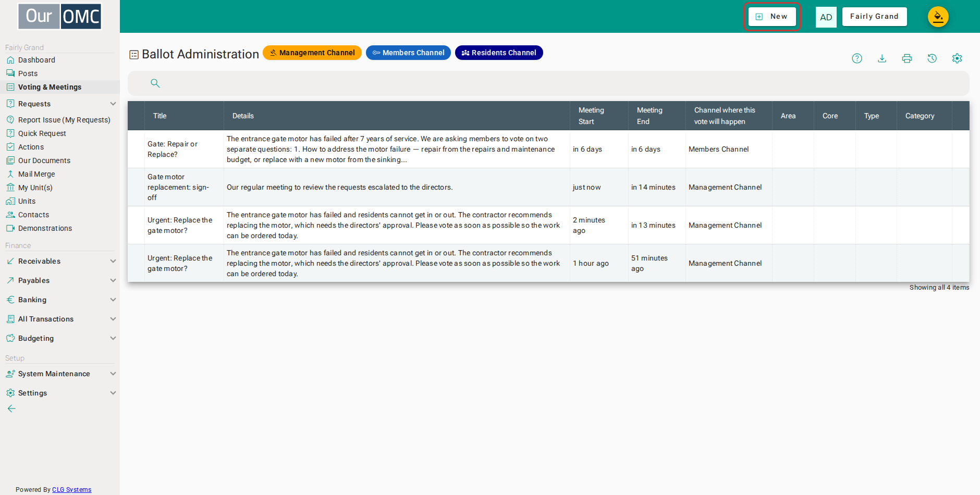Image resolution: width=980 pixels, height=495 pixels.
Task: Click into the search input field
Action: pyautogui.click(x=548, y=83)
